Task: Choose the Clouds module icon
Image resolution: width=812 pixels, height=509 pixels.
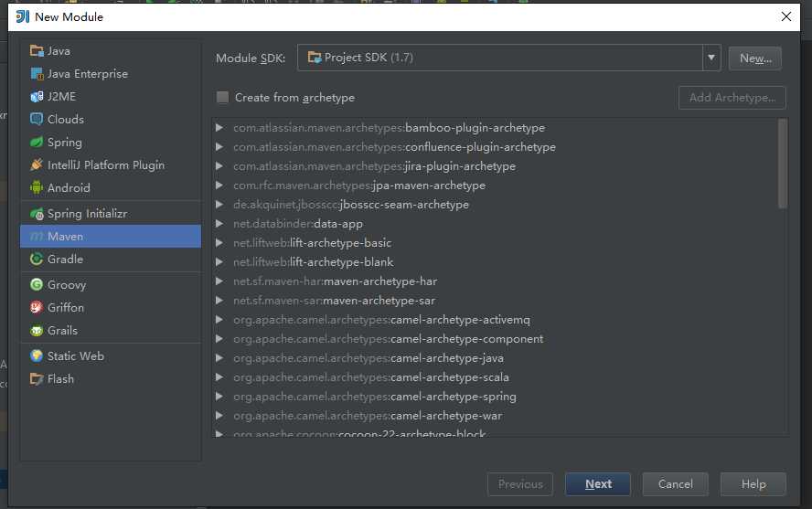Action: click(37, 120)
